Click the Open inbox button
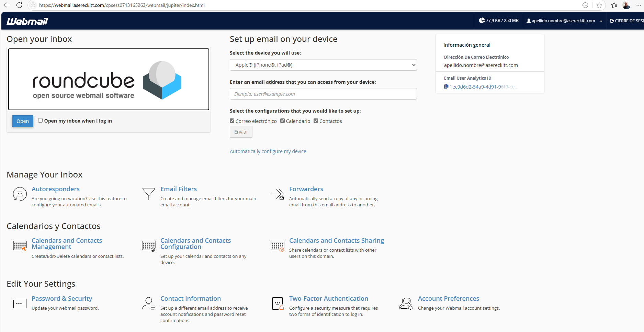The width and height of the screenshot is (644, 332). (x=23, y=121)
